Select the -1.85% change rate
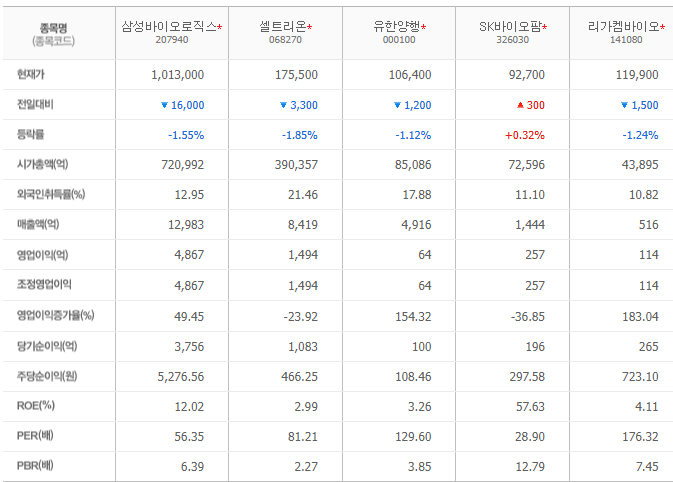The width and height of the screenshot is (673, 482). coord(300,135)
